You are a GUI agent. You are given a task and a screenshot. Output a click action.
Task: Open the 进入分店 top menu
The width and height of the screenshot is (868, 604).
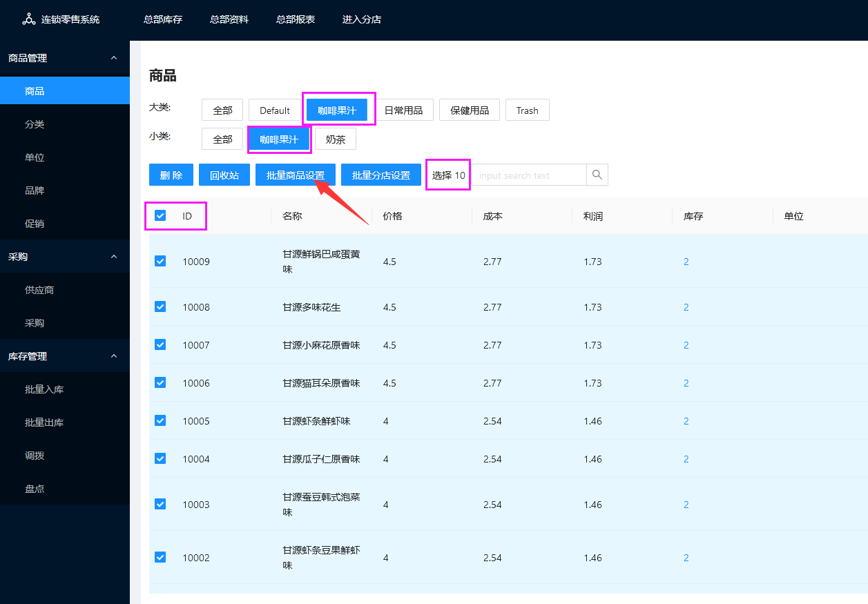[x=362, y=19]
